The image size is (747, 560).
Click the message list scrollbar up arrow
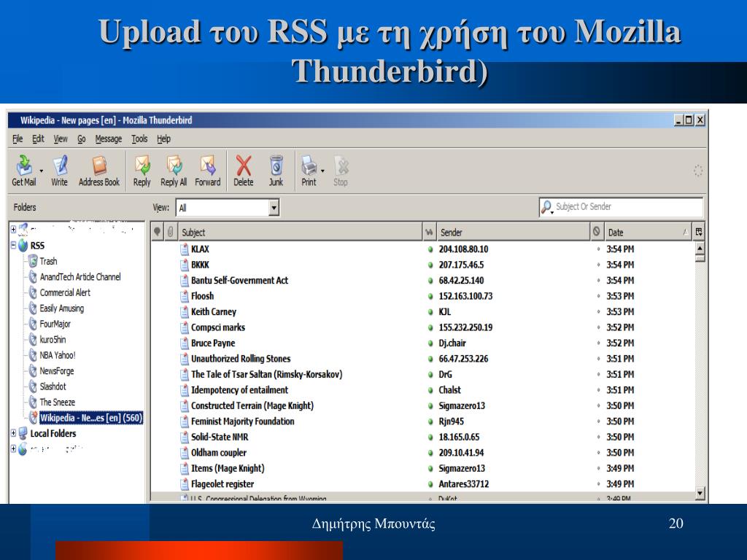(x=700, y=248)
